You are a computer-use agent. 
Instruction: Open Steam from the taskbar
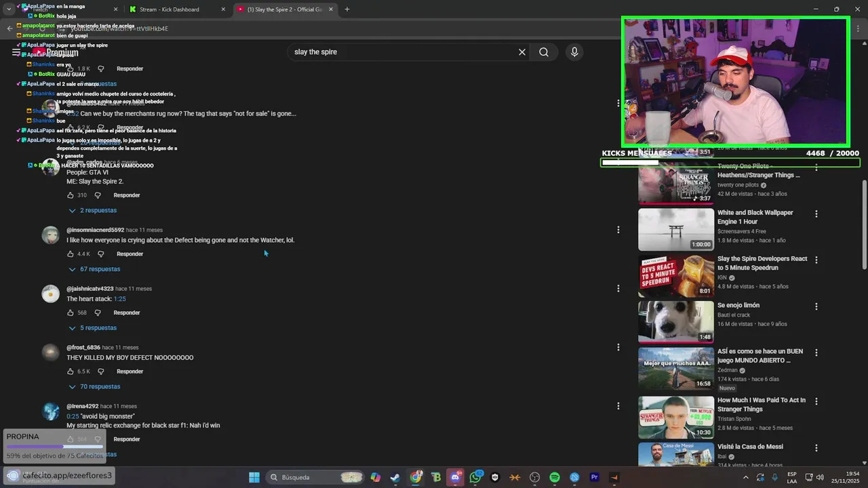pyautogui.click(x=395, y=477)
